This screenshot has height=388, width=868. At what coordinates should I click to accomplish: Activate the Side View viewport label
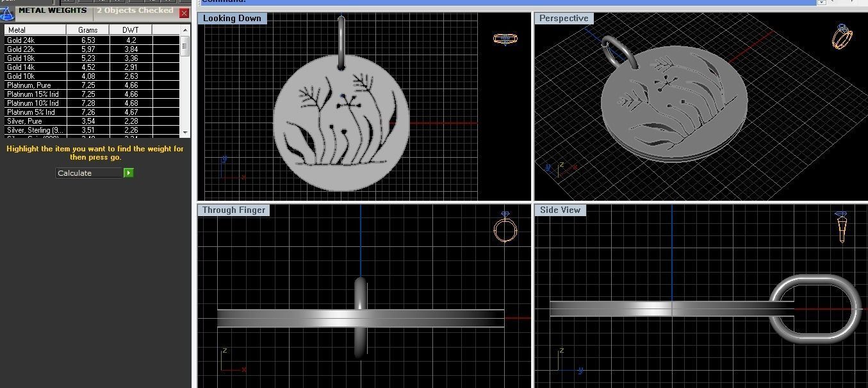560,210
